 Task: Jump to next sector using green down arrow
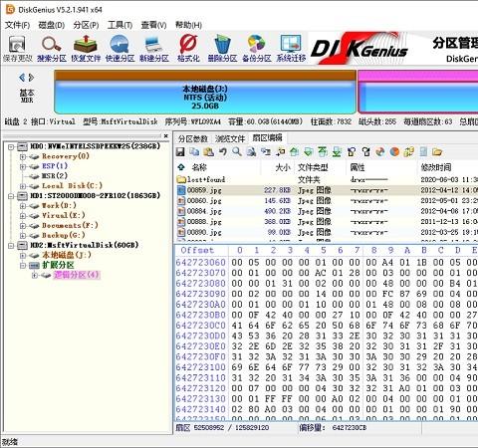coord(309,152)
